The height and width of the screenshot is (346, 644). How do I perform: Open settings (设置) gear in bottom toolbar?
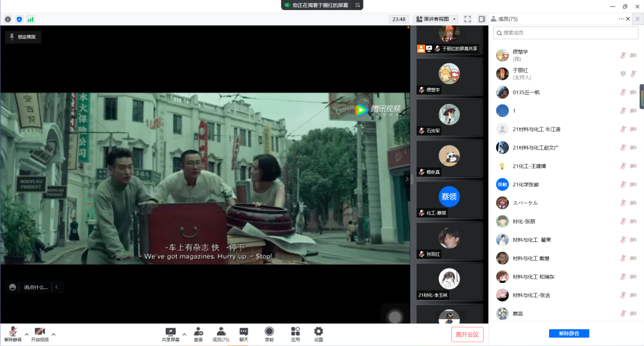318,333
